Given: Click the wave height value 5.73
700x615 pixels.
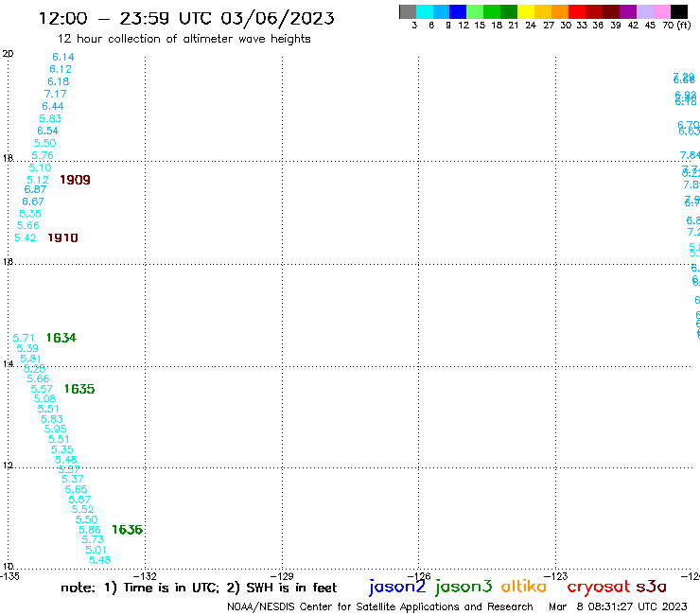Looking at the screenshot, I should pos(93,540).
